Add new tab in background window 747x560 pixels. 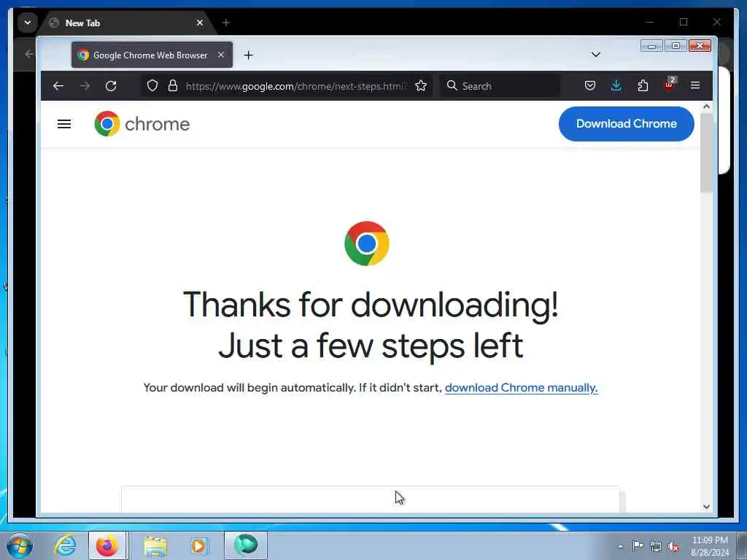tap(226, 23)
